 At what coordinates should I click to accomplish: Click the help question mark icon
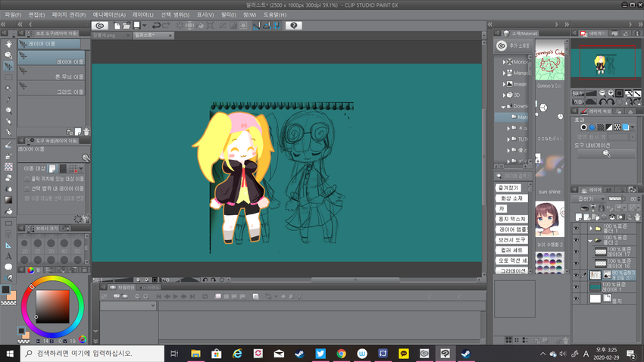click(x=293, y=26)
